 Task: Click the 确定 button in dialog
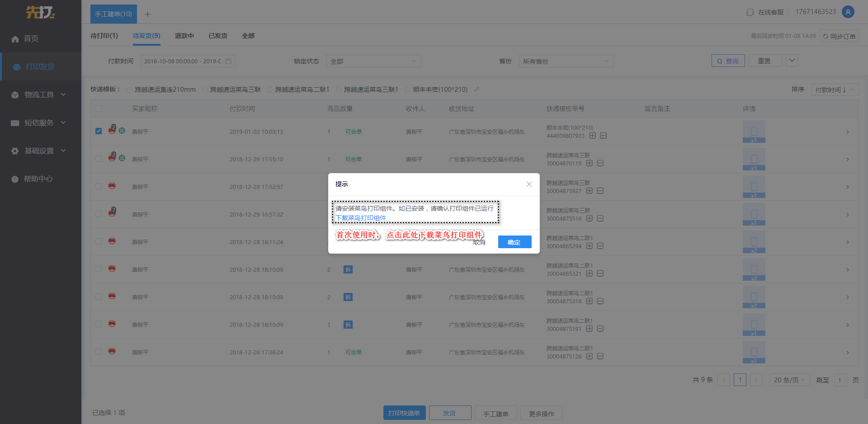pyautogui.click(x=514, y=242)
